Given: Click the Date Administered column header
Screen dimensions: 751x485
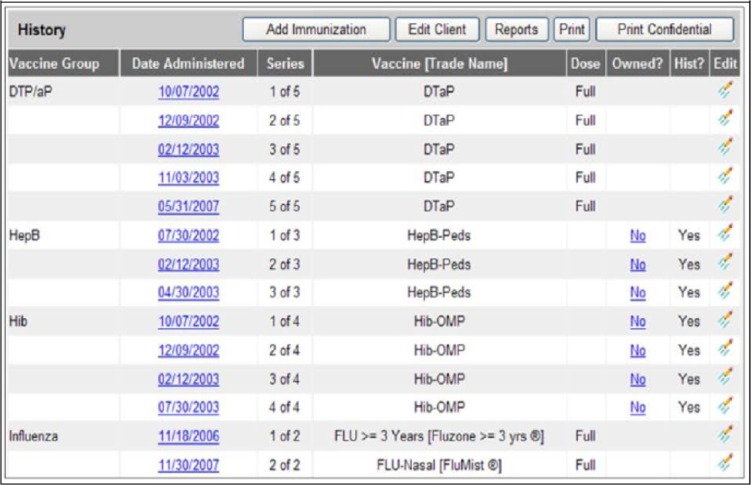Looking at the screenshot, I should pyautogui.click(x=189, y=64).
